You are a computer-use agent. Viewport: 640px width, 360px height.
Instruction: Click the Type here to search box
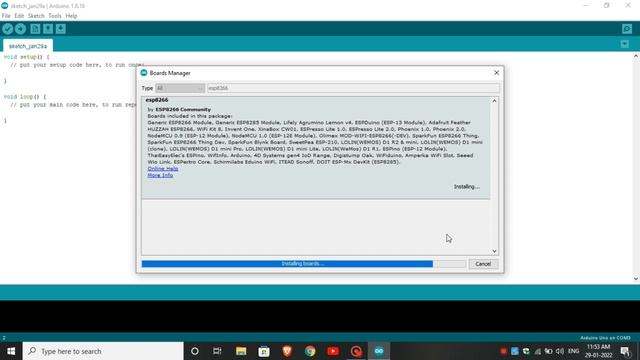(x=103, y=351)
